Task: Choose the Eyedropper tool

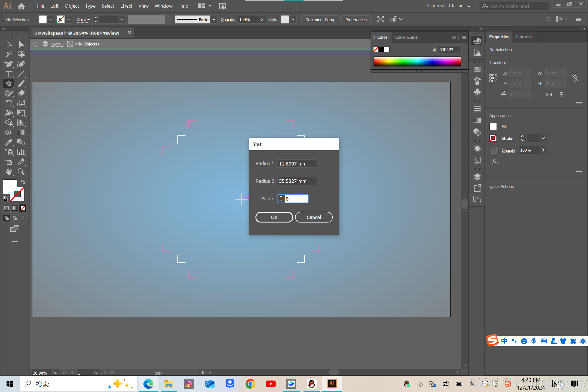Action: coord(9,142)
